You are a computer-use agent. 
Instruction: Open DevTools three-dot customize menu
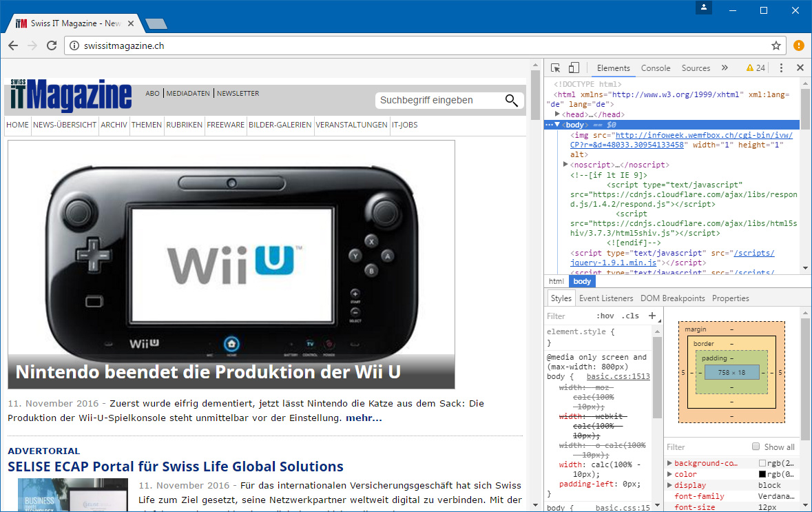(782, 68)
